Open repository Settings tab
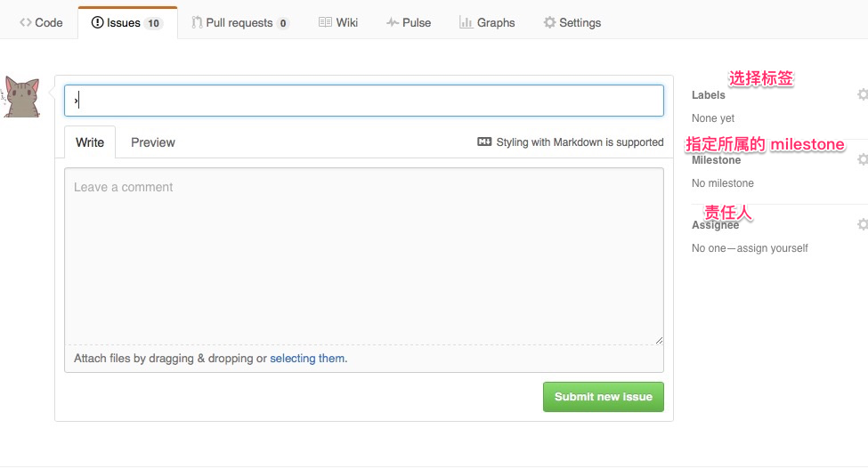Screen dimensions: 868x469 [x=572, y=22]
